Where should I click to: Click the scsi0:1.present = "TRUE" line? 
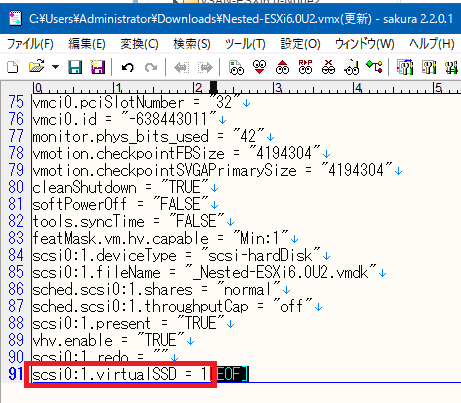pyautogui.click(x=129, y=323)
